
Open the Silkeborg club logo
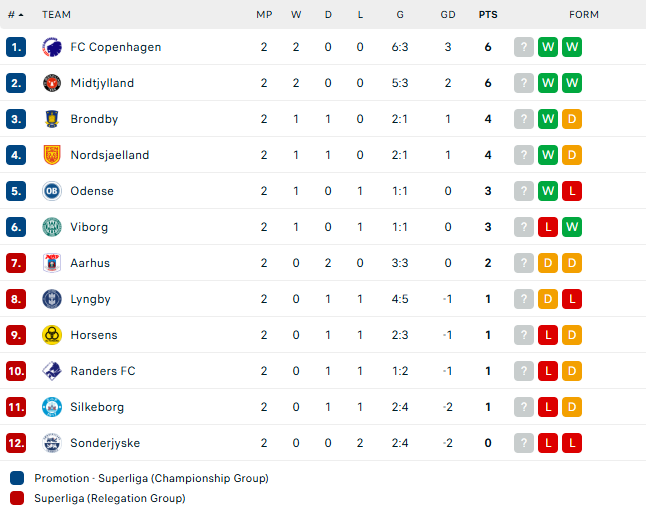52,407
